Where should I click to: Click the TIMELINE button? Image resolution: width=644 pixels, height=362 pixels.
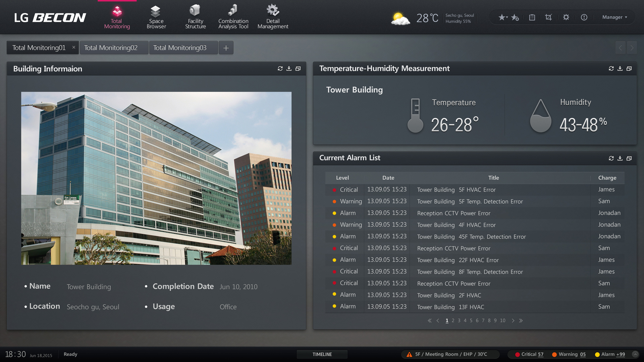pos(322,354)
